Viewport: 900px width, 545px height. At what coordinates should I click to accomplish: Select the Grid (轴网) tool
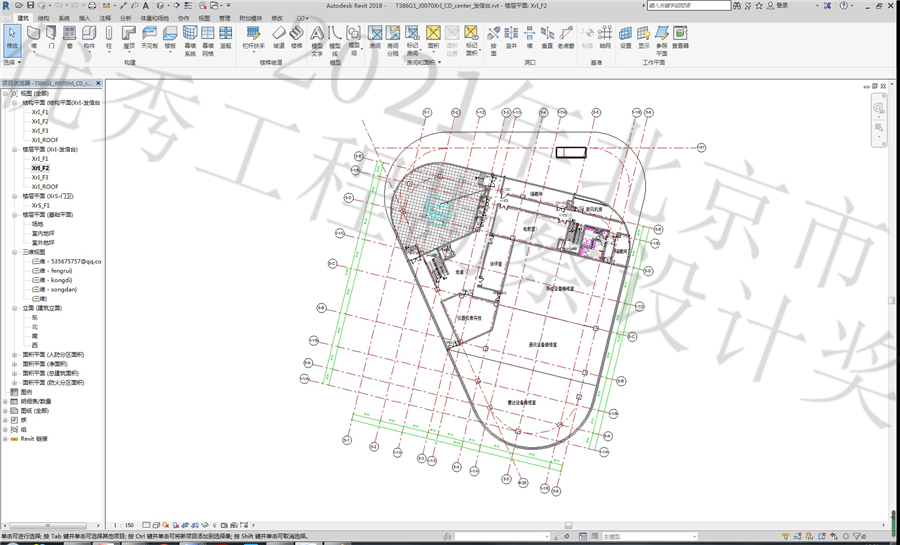tap(605, 37)
